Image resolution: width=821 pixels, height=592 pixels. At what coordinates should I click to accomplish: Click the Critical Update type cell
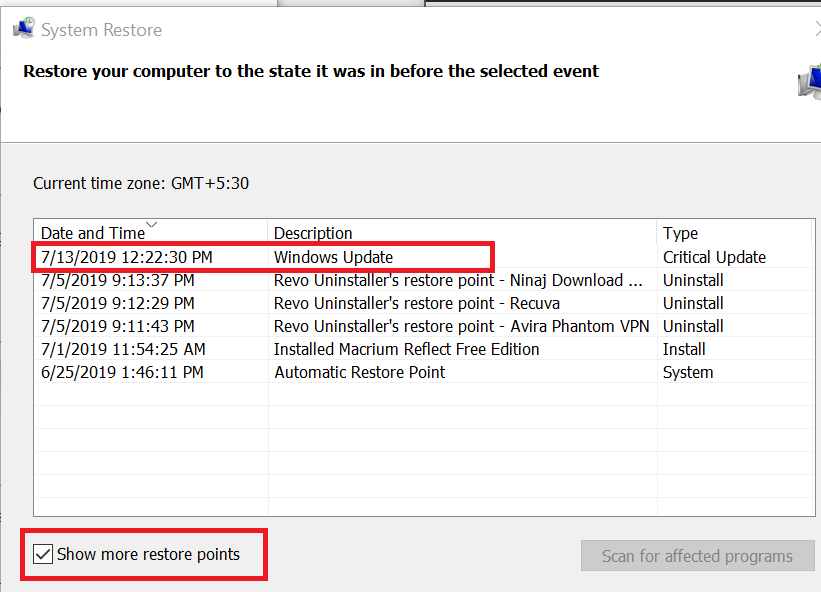714,257
